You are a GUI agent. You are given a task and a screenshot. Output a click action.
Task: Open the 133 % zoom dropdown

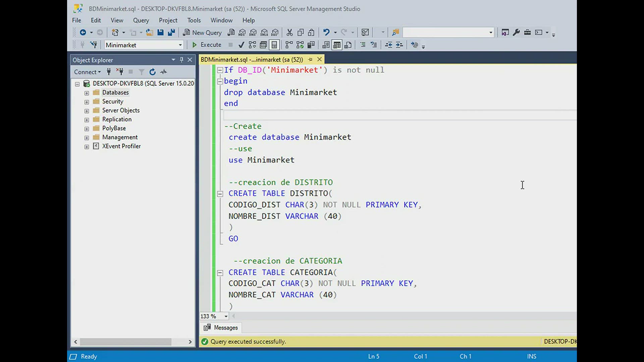point(226,316)
